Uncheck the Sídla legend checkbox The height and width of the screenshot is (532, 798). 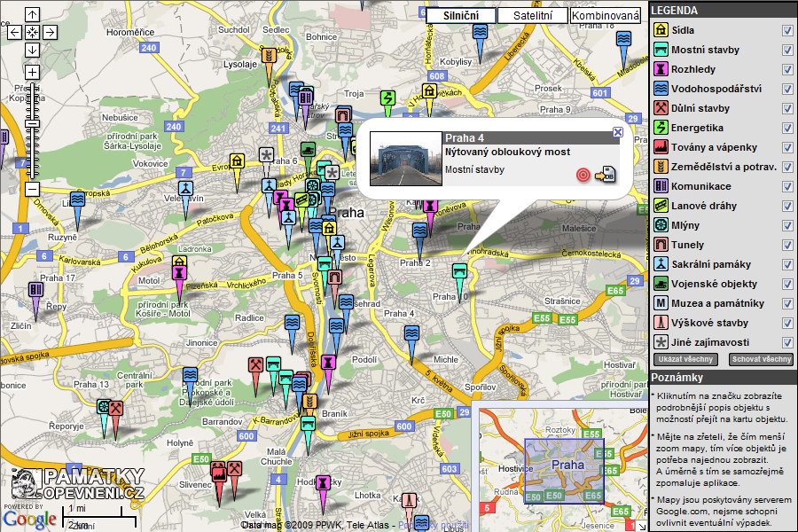[787, 31]
